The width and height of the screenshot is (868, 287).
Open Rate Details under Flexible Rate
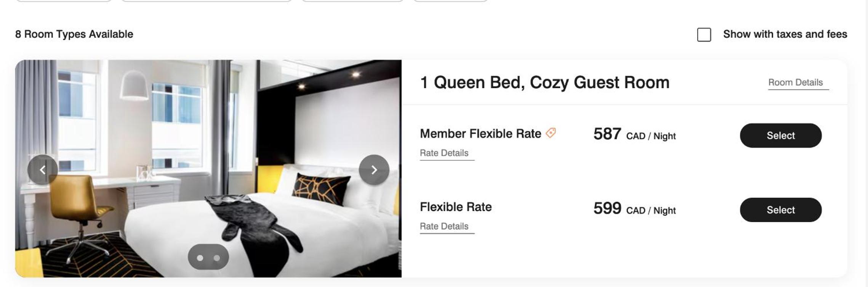444,226
